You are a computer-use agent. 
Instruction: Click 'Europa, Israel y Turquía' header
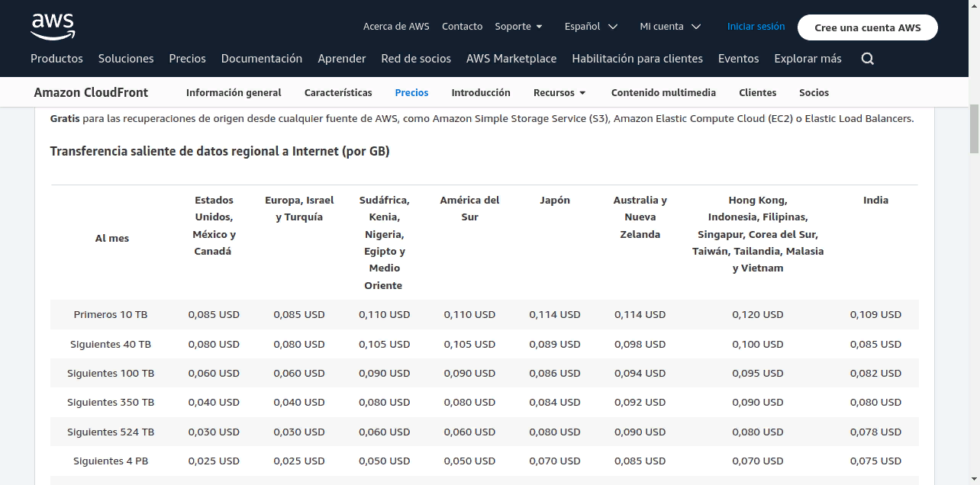(299, 208)
